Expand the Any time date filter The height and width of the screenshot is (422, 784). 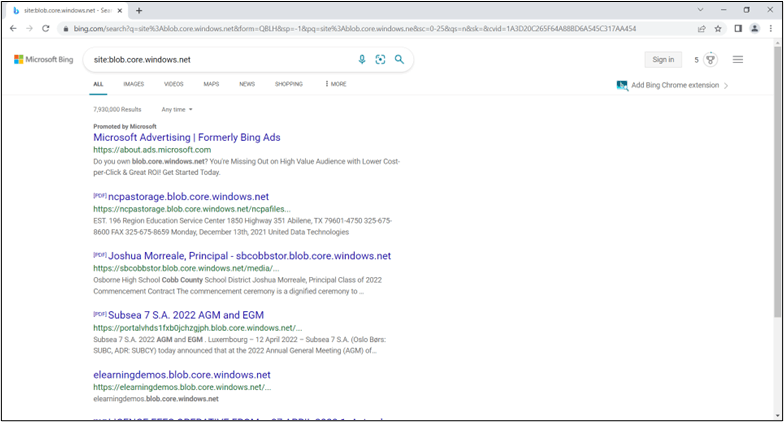tap(177, 109)
